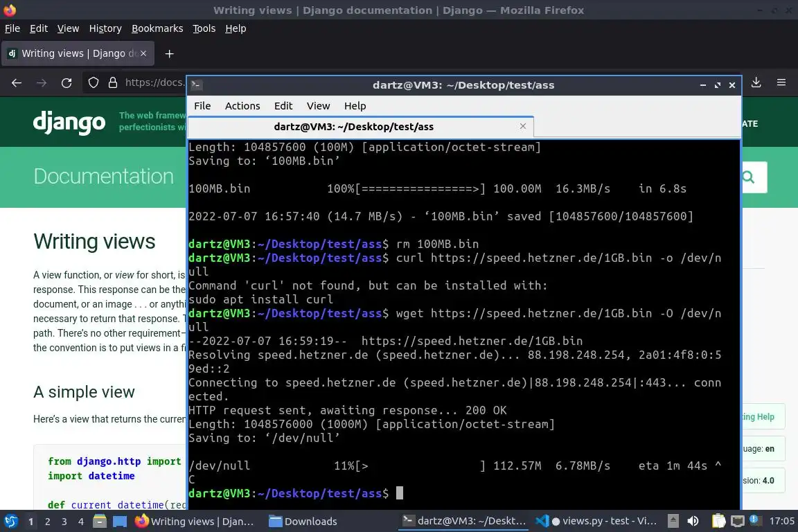Click 'HTTP request sent, awaiting response... 200 OK' terminal line
This screenshot has height=532, width=798.
pyautogui.click(x=348, y=410)
